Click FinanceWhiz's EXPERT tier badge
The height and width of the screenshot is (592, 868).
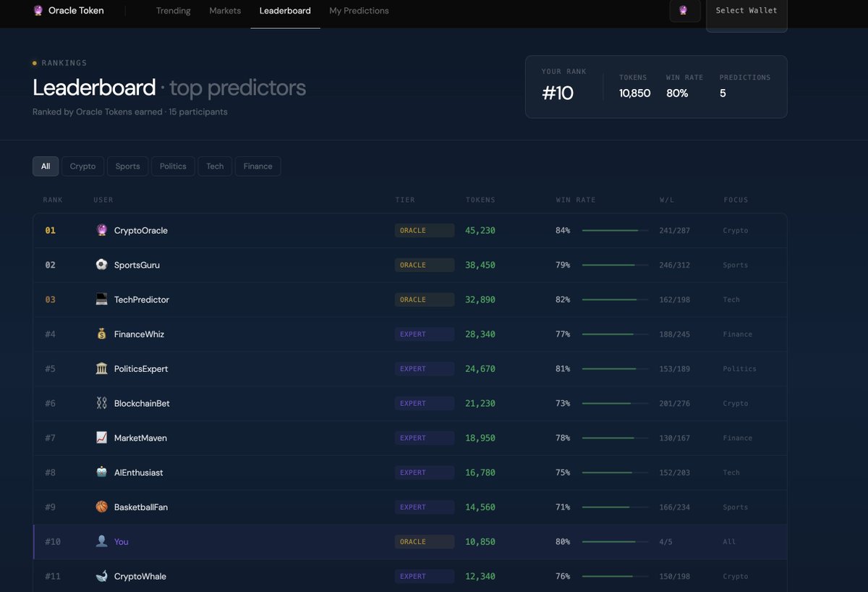coord(425,334)
